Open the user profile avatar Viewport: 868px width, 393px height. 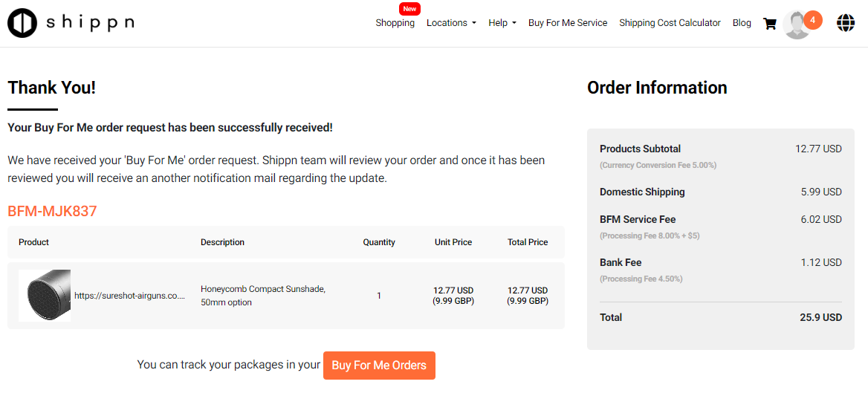797,25
